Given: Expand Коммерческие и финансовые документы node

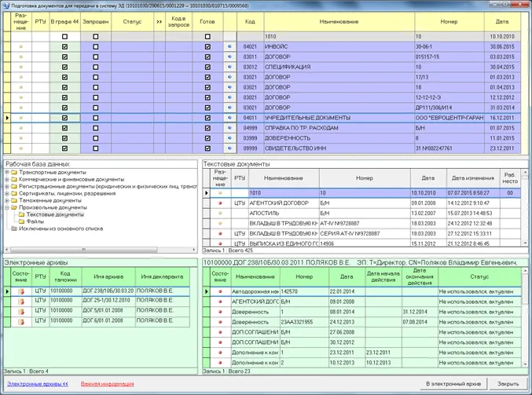Looking at the screenshot, I should 7,179.
